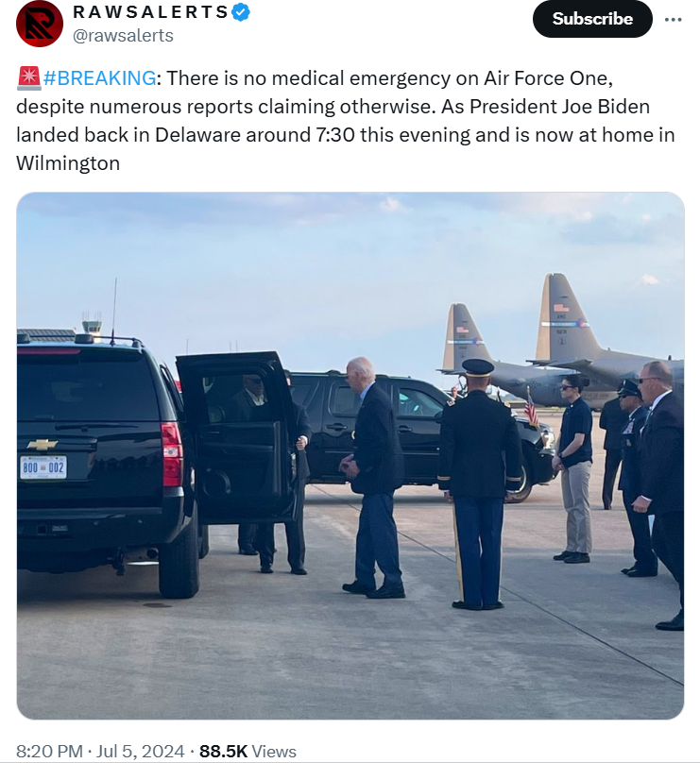The image size is (700, 763).
Task: Open the three-dot more options menu
Action: click(x=673, y=19)
